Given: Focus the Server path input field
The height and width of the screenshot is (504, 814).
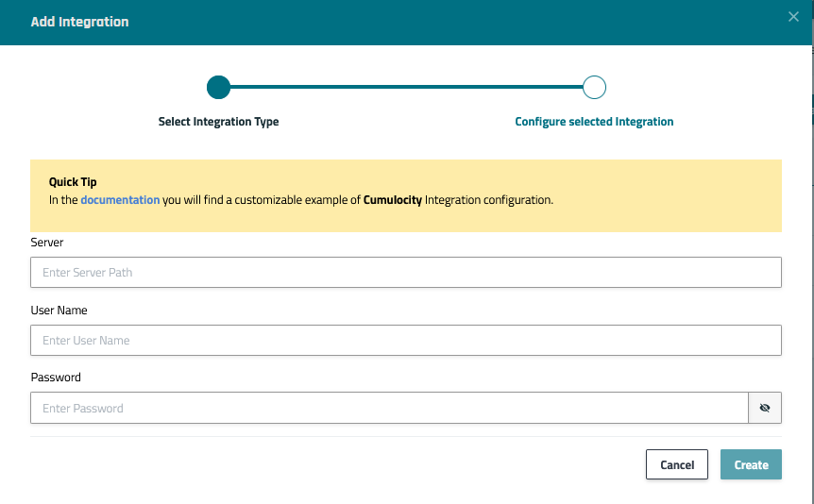Looking at the screenshot, I should 406,273.
